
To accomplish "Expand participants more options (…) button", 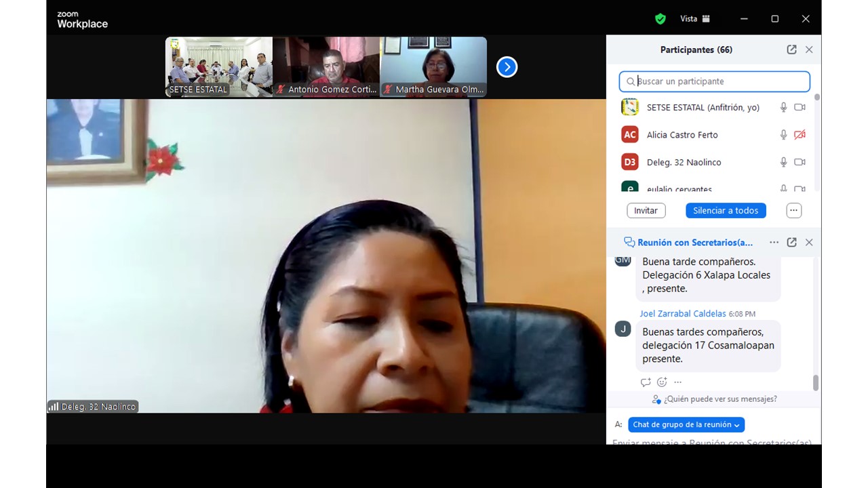I will pyautogui.click(x=793, y=211).
